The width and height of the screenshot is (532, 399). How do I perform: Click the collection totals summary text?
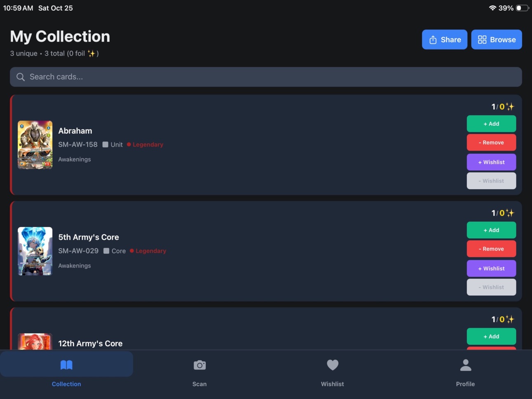click(x=54, y=54)
